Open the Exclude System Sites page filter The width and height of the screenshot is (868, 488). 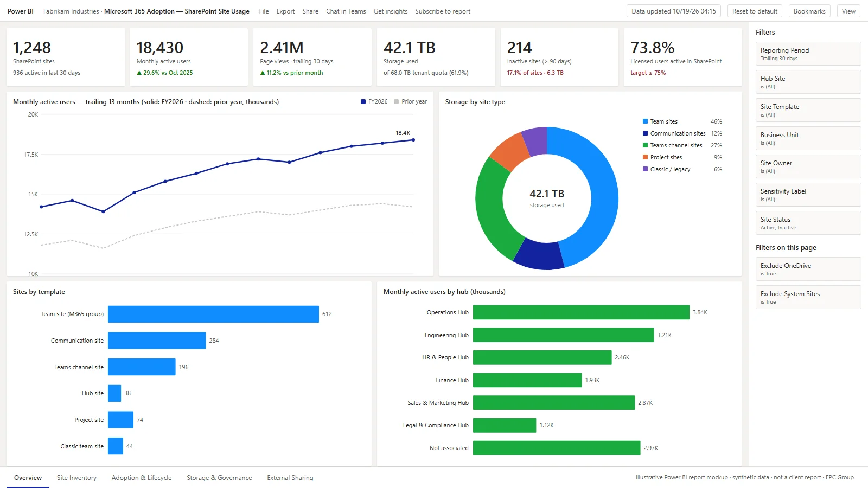point(808,297)
